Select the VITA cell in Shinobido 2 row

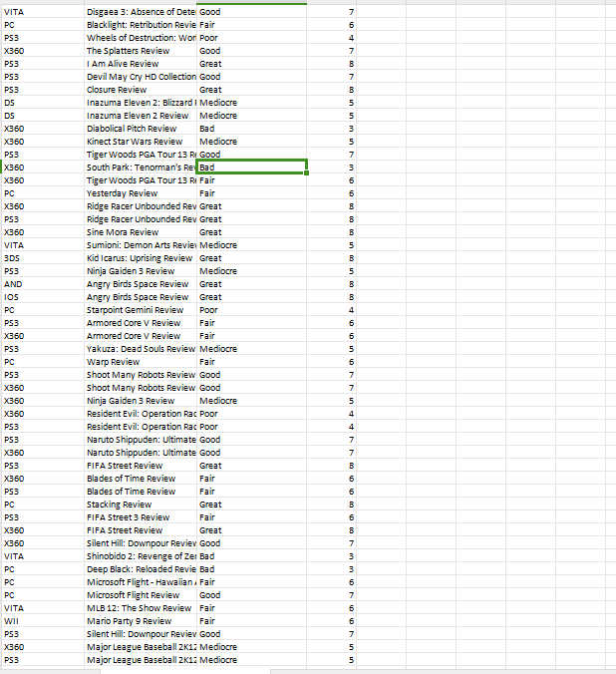tap(42, 556)
